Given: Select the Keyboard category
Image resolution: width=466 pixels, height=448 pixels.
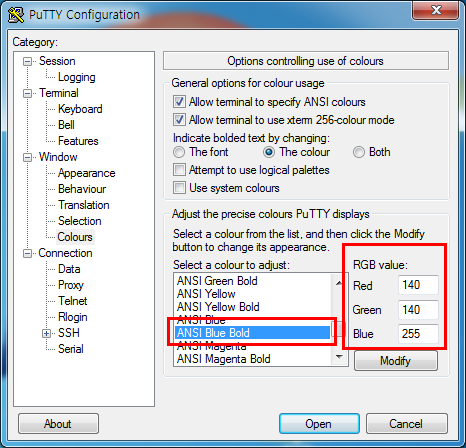Looking at the screenshot, I should coord(80,109).
